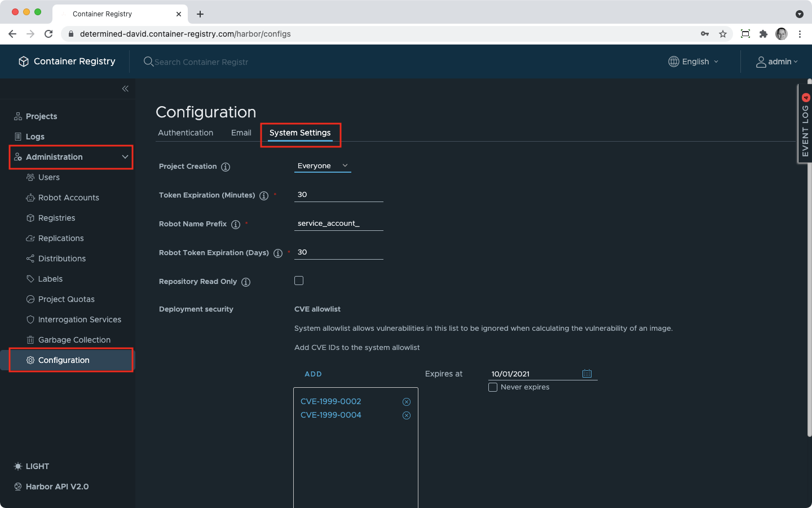This screenshot has height=508, width=812.
Task: Go back with the browser back arrow
Action: pos(12,34)
